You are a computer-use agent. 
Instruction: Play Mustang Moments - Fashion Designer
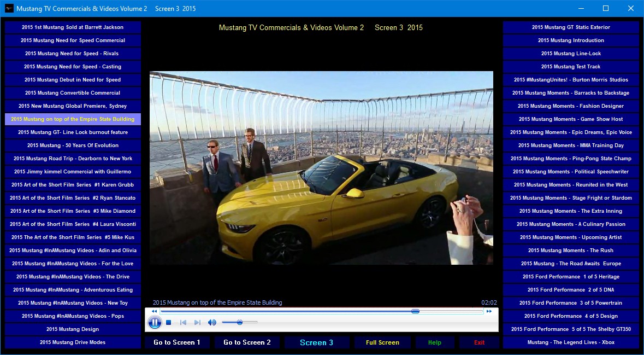click(571, 106)
